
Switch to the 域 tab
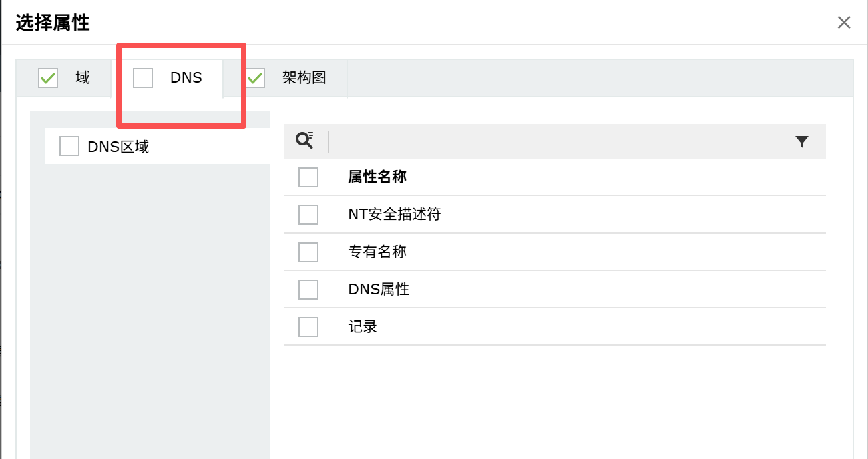pyautogui.click(x=83, y=78)
